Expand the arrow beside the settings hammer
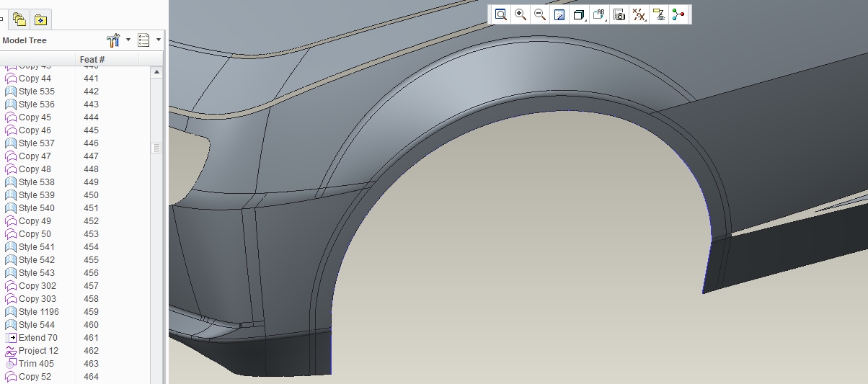 128,40
